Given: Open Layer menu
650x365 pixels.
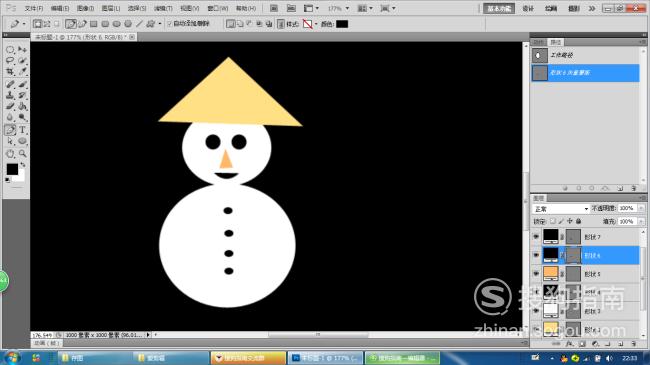Looking at the screenshot, I should (x=111, y=8).
